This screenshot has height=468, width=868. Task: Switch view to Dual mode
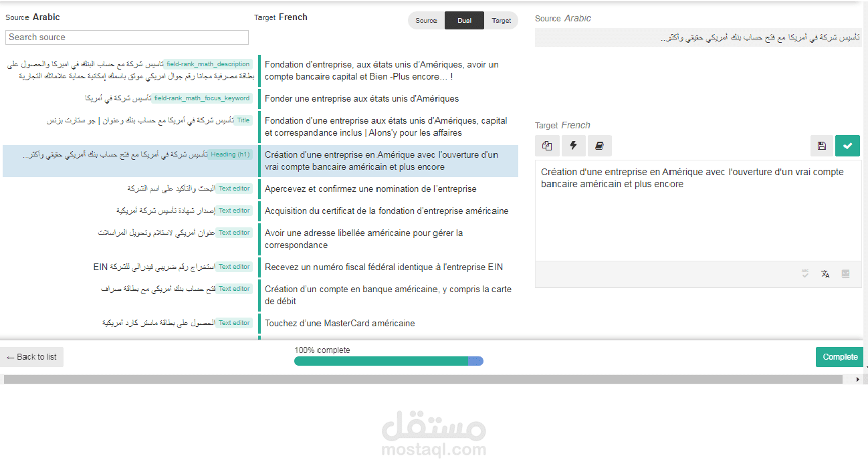point(464,21)
